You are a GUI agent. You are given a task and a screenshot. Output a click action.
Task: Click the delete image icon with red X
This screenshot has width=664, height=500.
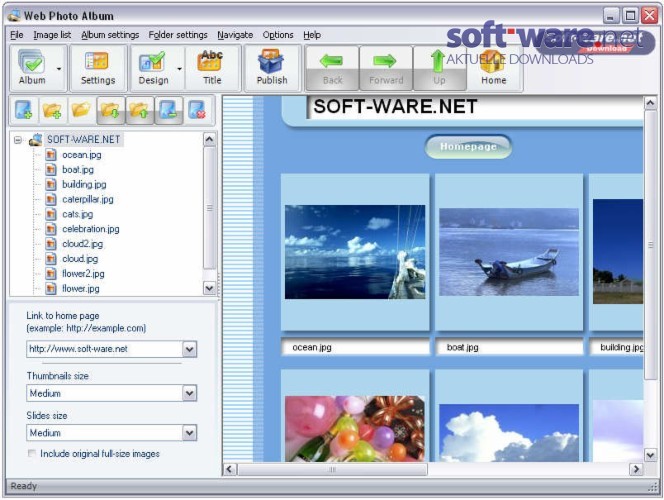click(197, 110)
